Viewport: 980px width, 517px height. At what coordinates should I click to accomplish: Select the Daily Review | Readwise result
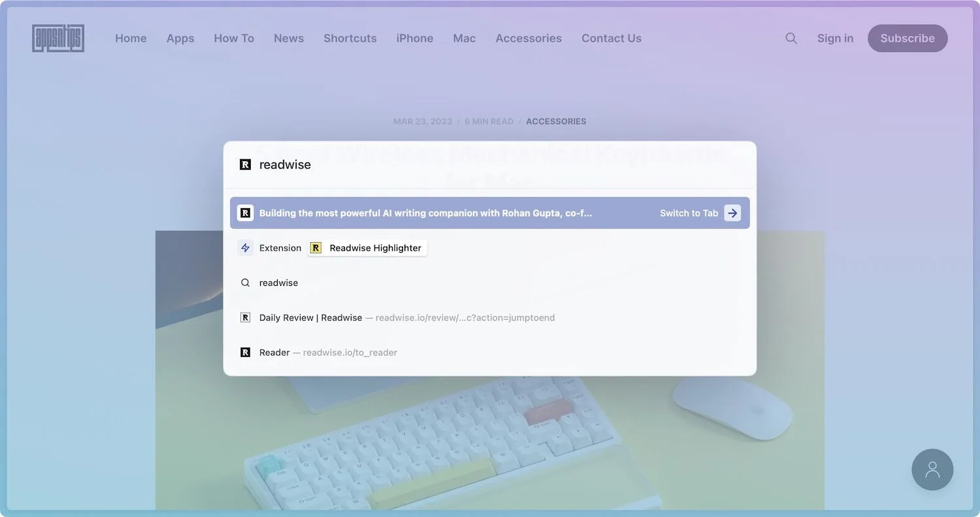(490, 318)
